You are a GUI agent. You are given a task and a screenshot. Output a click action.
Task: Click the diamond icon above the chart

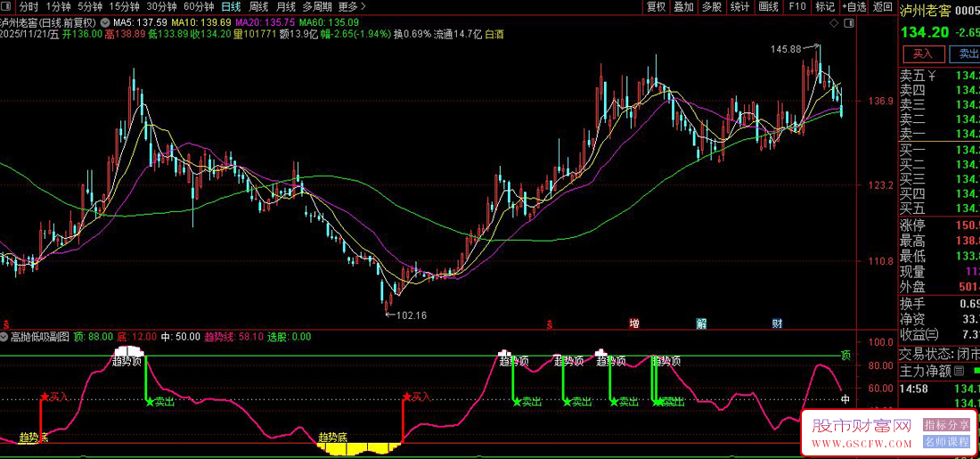click(x=834, y=23)
